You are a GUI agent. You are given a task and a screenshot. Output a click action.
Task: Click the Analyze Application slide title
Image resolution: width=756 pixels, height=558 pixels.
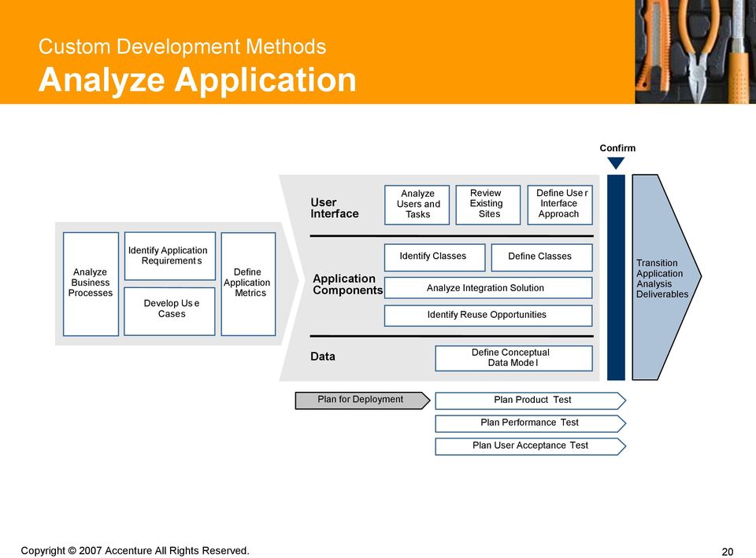coord(197,79)
